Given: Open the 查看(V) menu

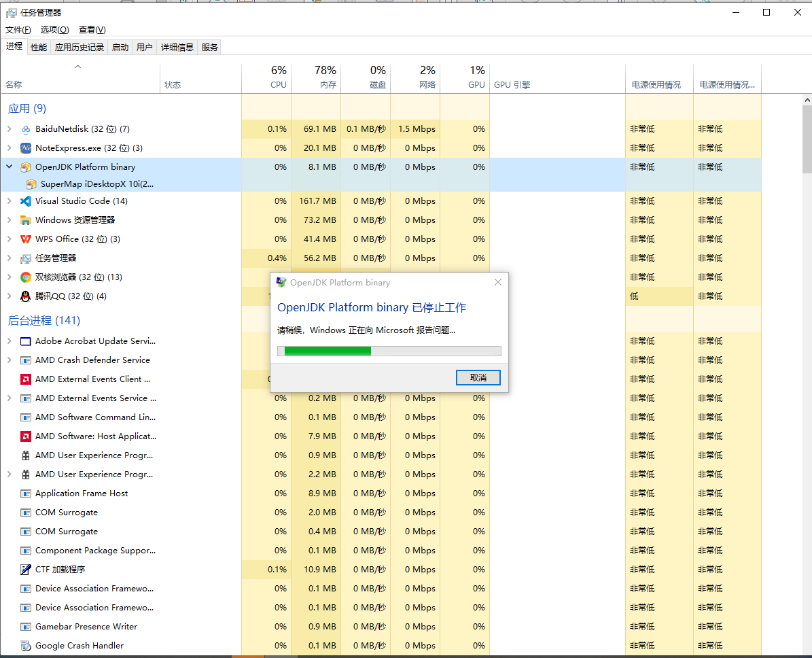Looking at the screenshot, I should pos(92,29).
